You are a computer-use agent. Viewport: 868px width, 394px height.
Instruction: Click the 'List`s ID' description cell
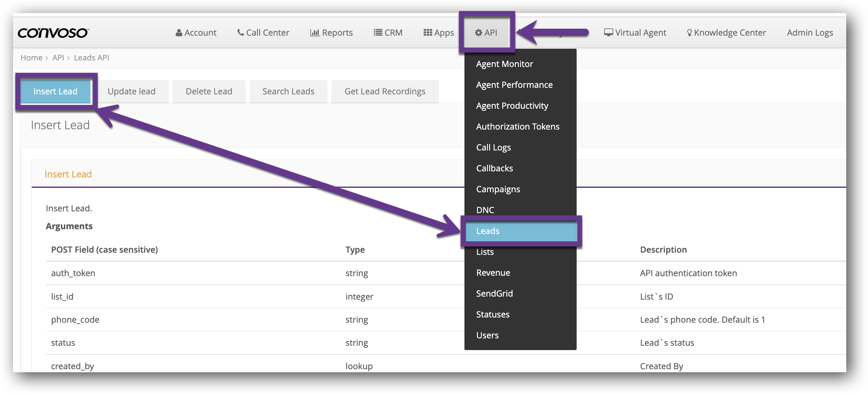coord(657,297)
